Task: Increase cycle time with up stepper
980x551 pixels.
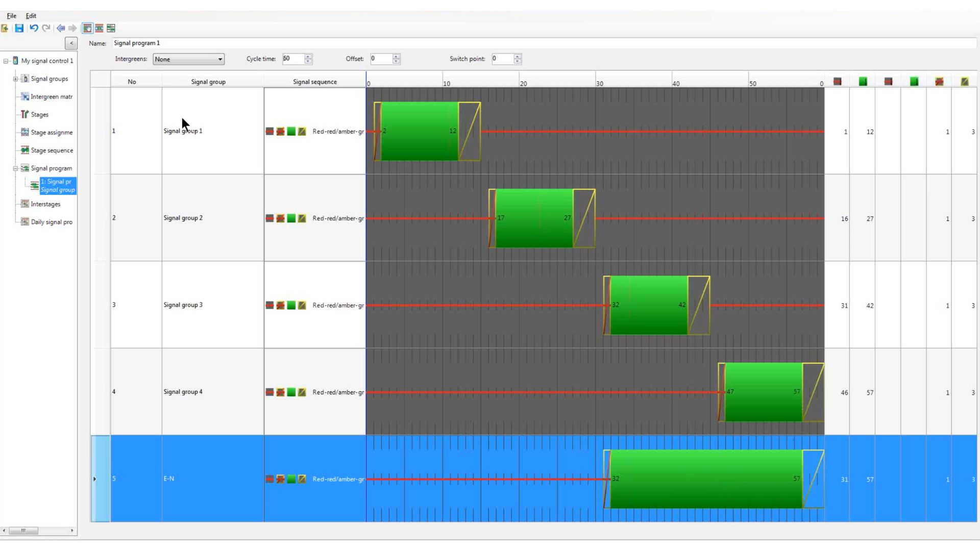Action: point(308,56)
